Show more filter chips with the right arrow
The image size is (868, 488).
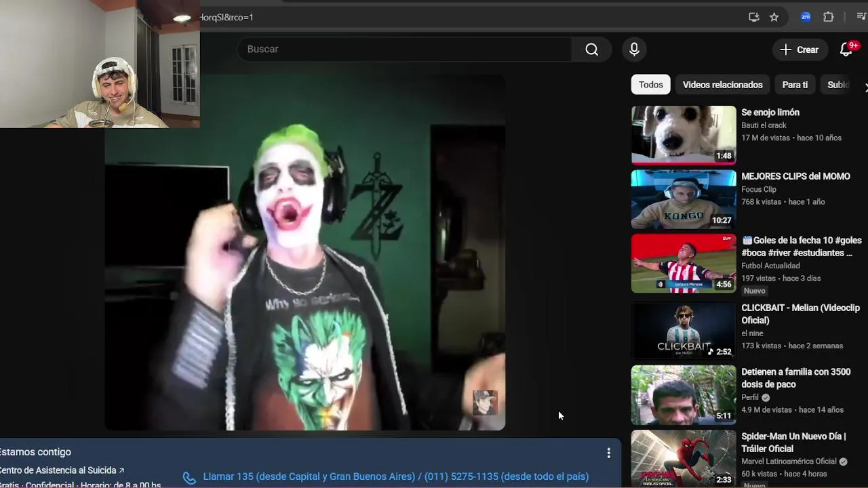(x=865, y=86)
